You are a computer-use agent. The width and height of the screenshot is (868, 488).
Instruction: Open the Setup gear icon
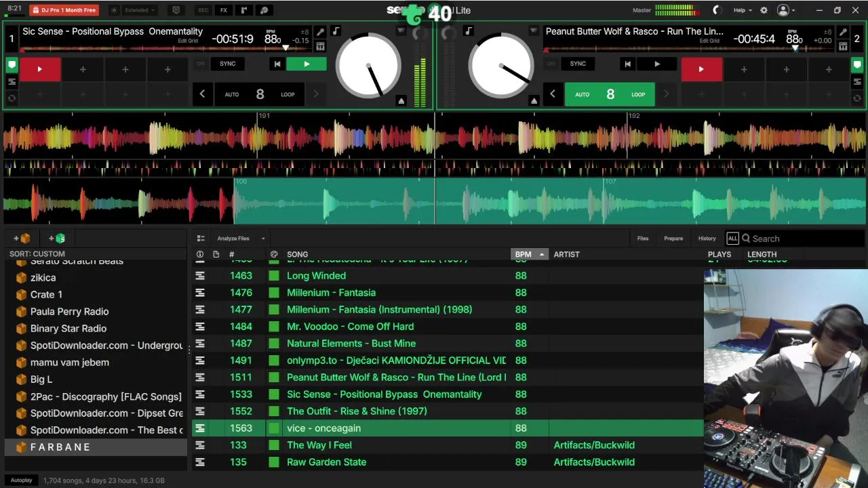[764, 10]
